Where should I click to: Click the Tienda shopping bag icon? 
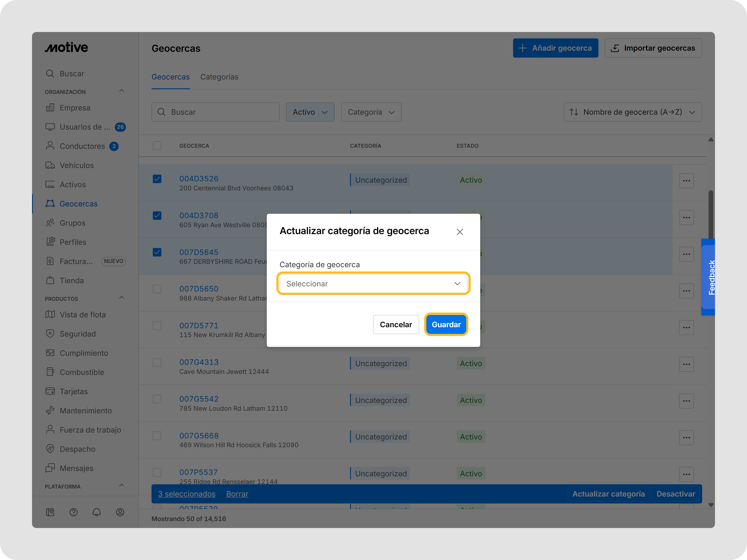point(50,280)
